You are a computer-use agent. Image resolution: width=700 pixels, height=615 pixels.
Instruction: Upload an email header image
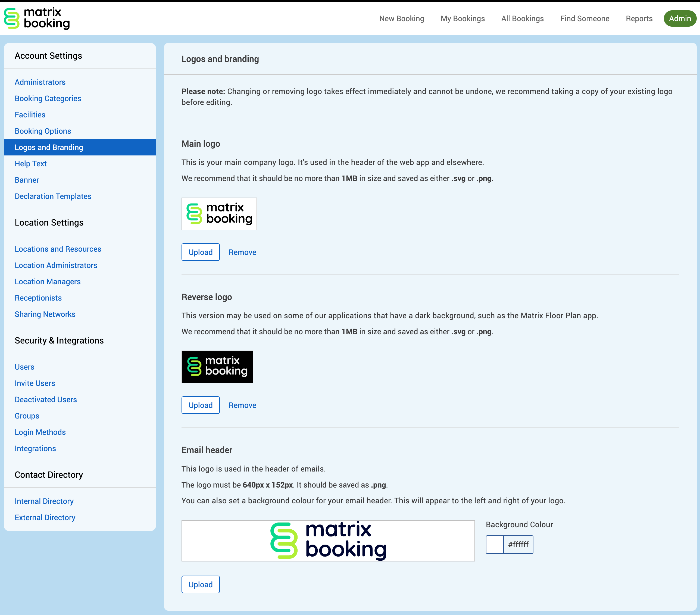(200, 585)
